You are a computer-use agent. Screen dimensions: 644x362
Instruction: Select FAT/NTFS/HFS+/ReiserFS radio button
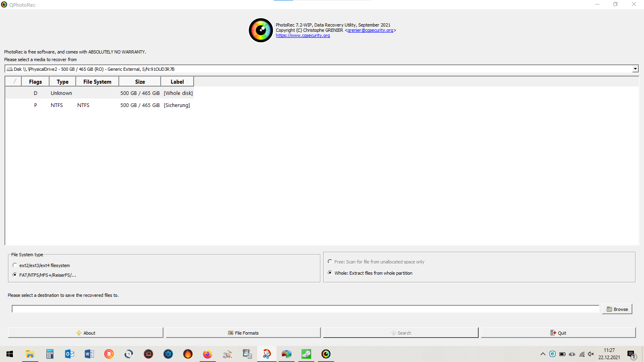[15, 275]
